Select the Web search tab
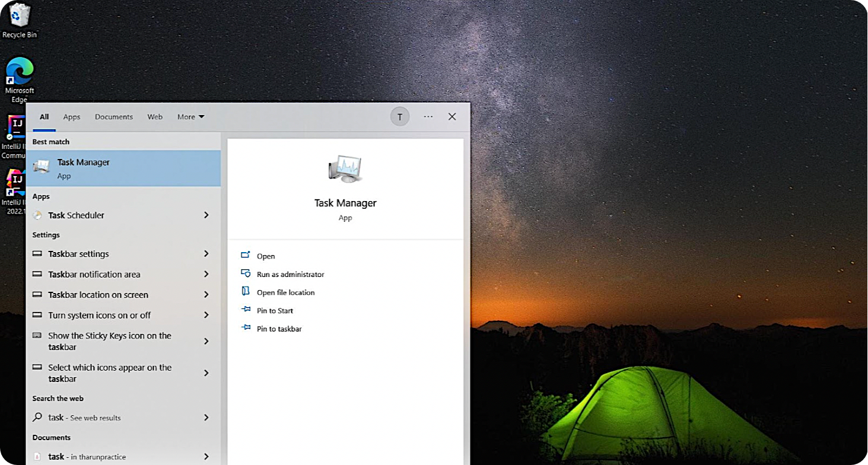 coord(155,117)
